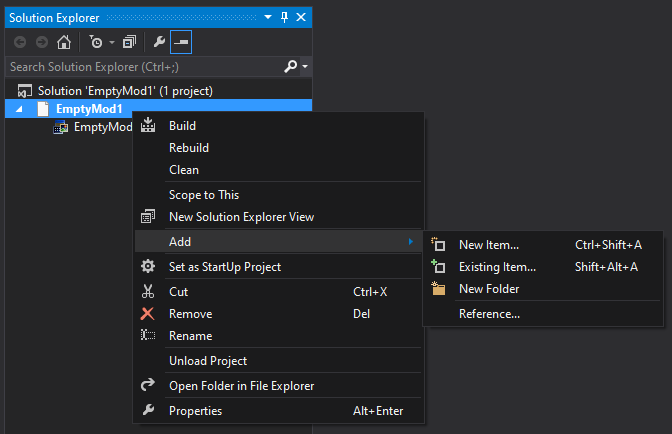Click the search magnifier icon
Viewport: 672px width, 434px height.
click(290, 66)
